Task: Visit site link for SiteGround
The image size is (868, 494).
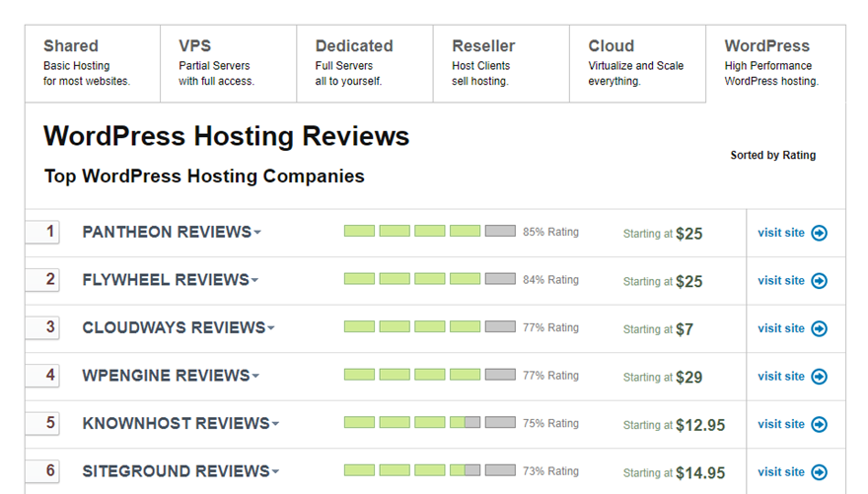Action: click(781, 472)
